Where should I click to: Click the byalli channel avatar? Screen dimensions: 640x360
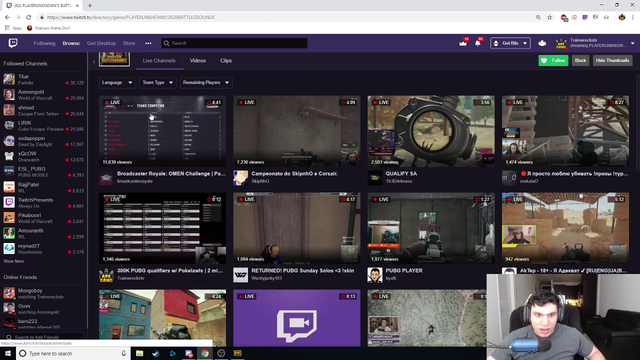(375, 275)
